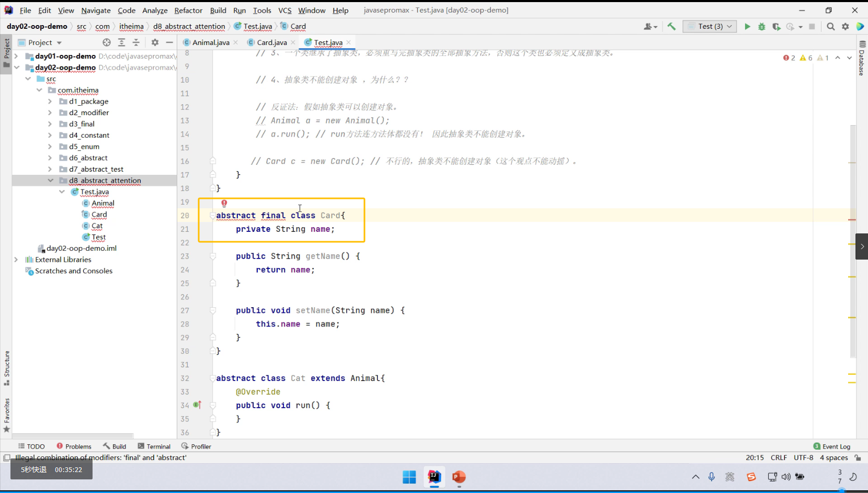This screenshot has width=868, height=493.
Task: Expand the day01-oop-demo module
Action: 16,56
